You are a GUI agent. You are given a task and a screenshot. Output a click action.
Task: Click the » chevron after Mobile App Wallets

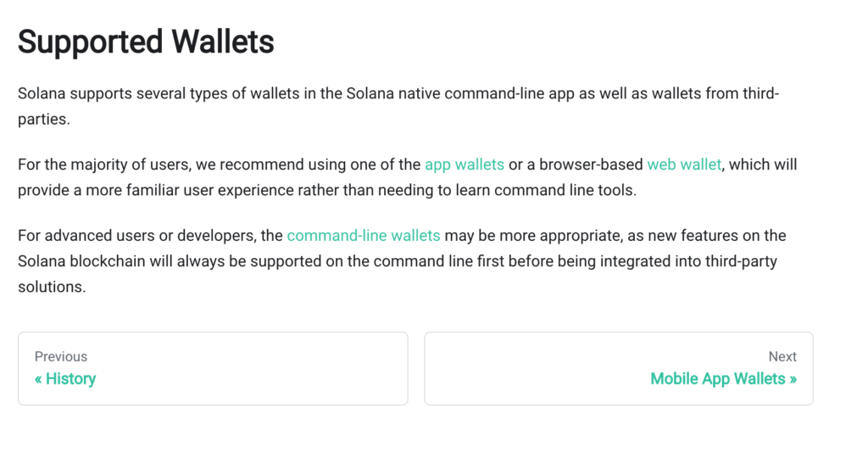(x=793, y=379)
